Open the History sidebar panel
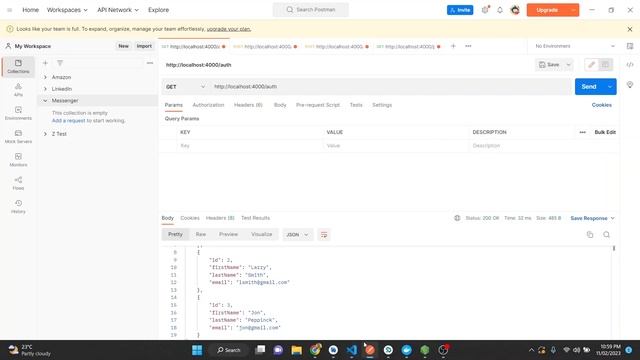Screen dimensions: 640x360 tap(18, 207)
